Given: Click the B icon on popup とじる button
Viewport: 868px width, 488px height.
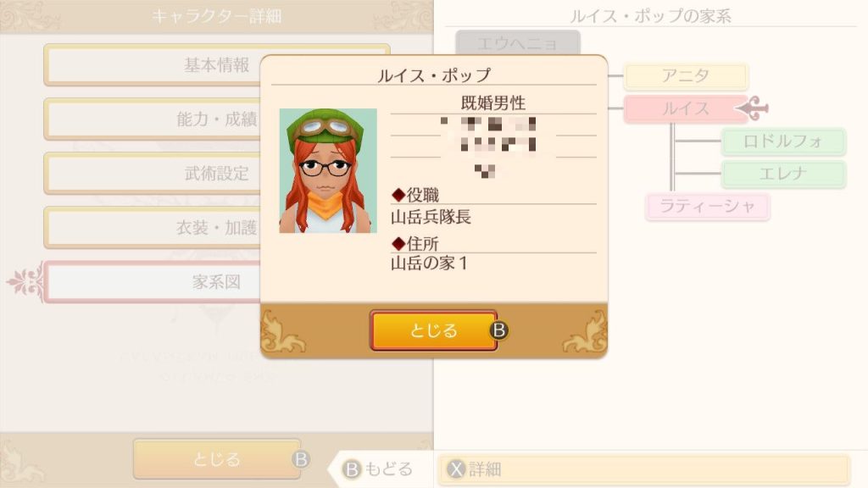Looking at the screenshot, I should click(x=498, y=330).
